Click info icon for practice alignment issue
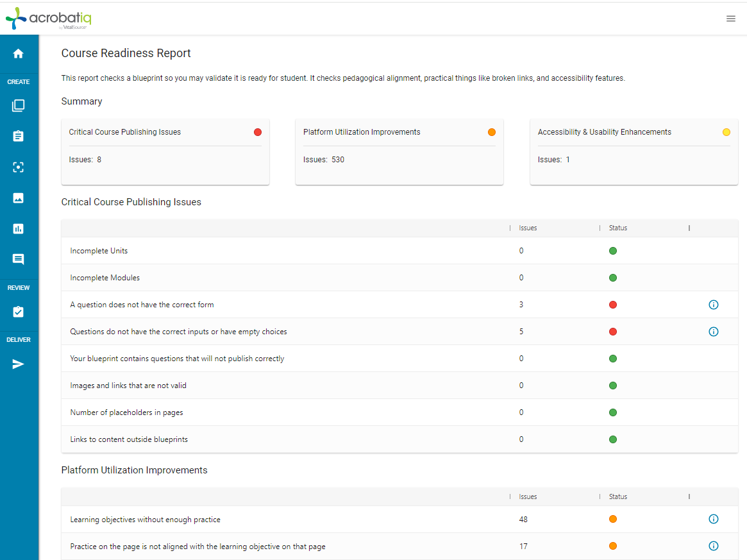The height and width of the screenshot is (560, 747). (x=714, y=546)
